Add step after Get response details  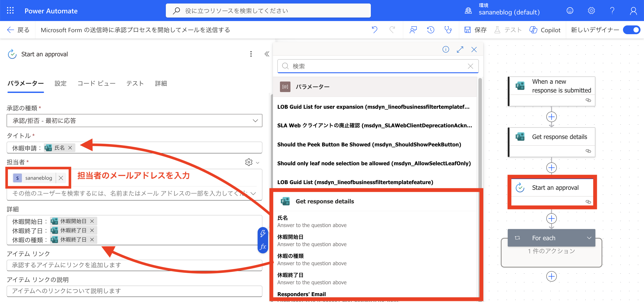click(x=552, y=168)
